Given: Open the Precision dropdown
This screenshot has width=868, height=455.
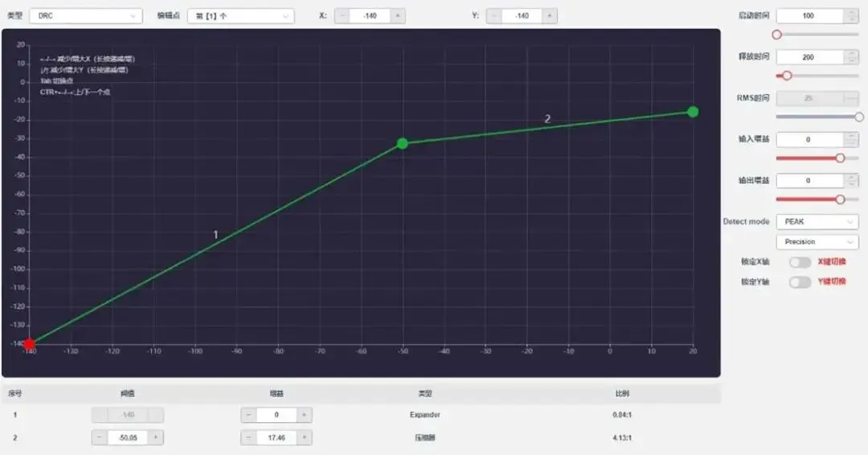Looking at the screenshot, I should coord(817,242).
